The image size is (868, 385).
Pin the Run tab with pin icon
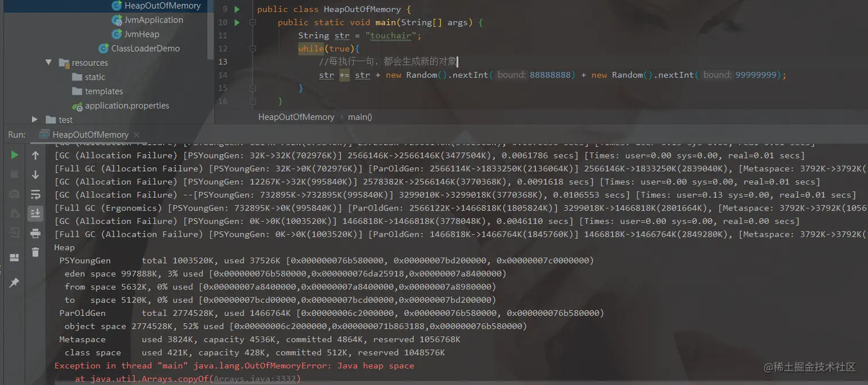tap(14, 282)
